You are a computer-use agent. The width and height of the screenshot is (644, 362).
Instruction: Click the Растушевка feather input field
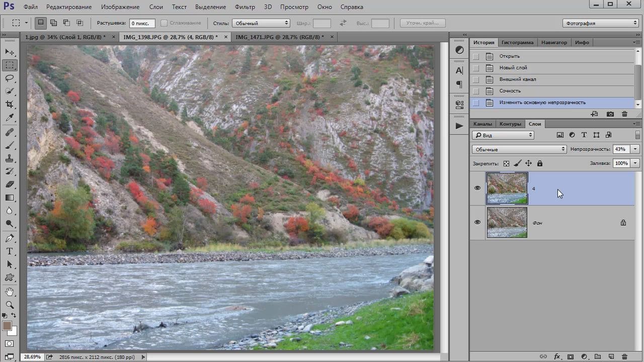pyautogui.click(x=142, y=23)
